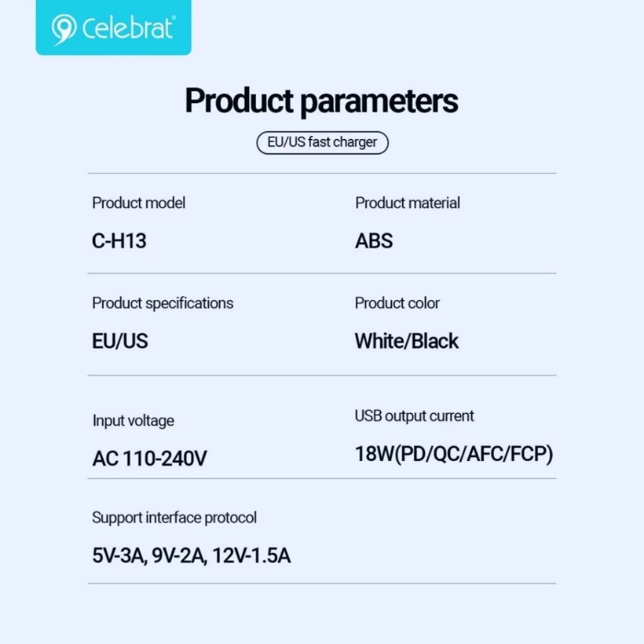Click the ABS material value
Screen dimensions: 644x644
pos(374,241)
